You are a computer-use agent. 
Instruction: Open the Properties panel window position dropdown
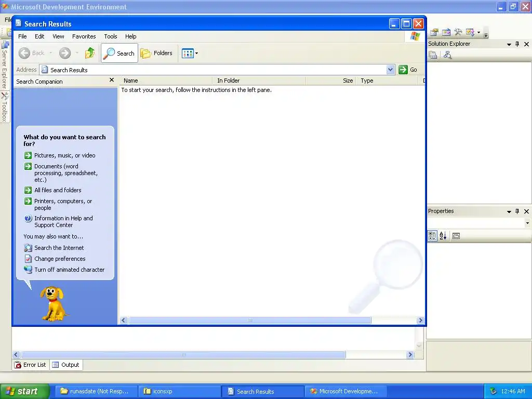click(x=509, y=211)
